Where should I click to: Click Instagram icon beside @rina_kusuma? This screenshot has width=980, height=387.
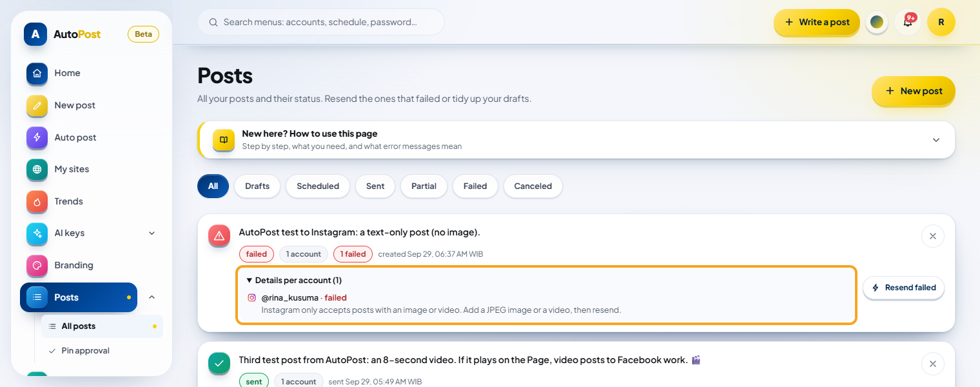252,298
